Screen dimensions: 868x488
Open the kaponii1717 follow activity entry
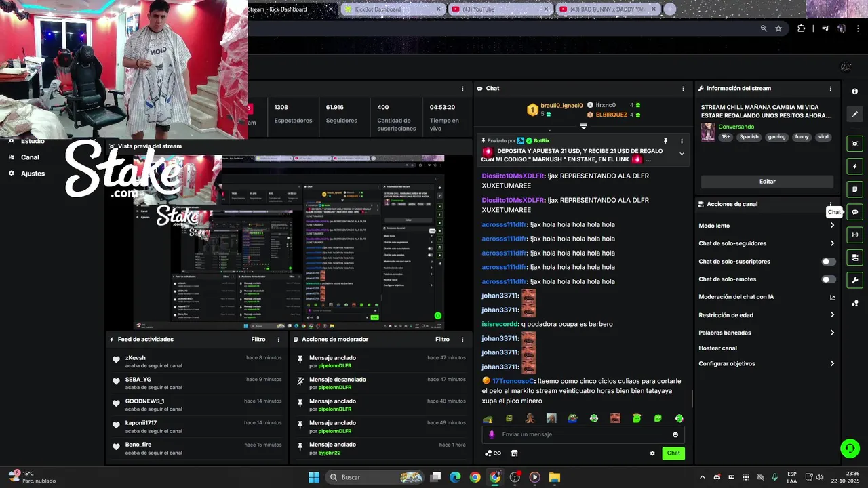coord(197,426)
